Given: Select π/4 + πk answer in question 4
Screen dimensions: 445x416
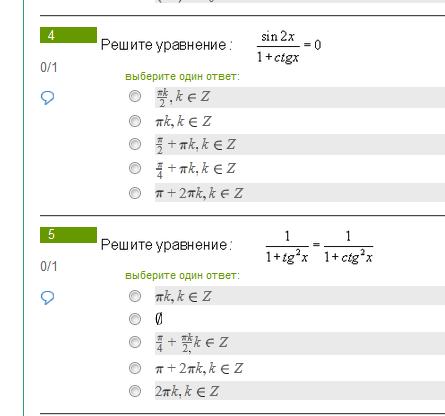Looking at the screenshot, I should pyautogui.click(x=135, y=168).
